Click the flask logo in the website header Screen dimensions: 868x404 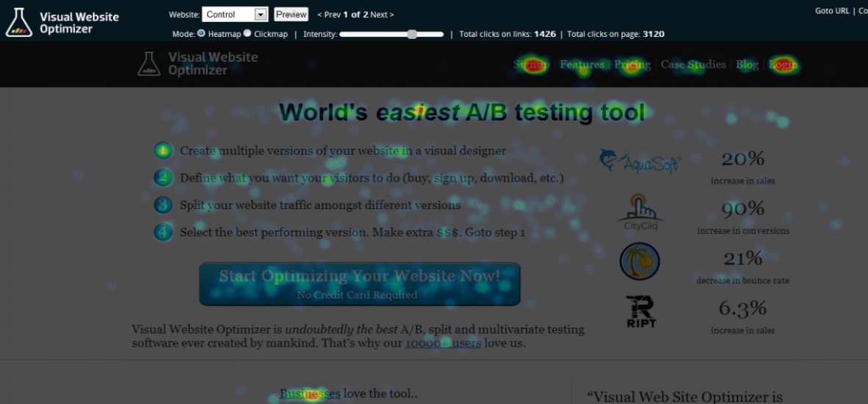pyautogui.click(x=149, y=63)
